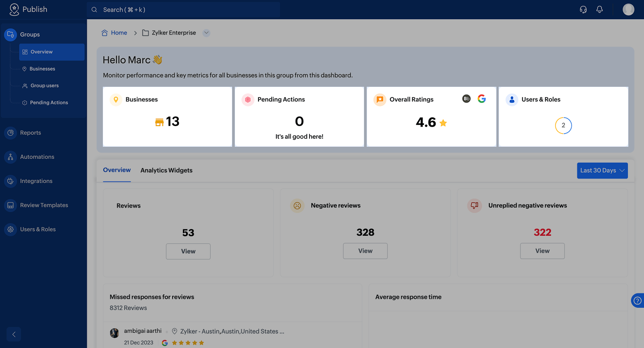Click the Google icon in Overall Ratings
The image size is (644, 348).
click(x=482, y=99)
